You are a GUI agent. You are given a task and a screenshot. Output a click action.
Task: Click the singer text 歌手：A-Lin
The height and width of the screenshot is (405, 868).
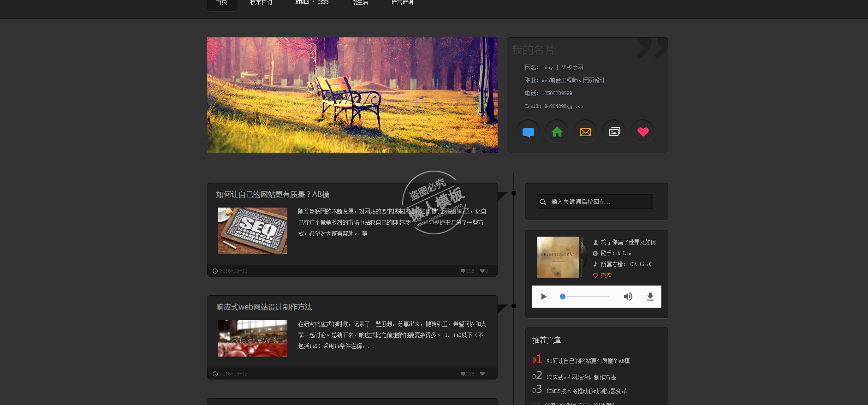point(616,253)
